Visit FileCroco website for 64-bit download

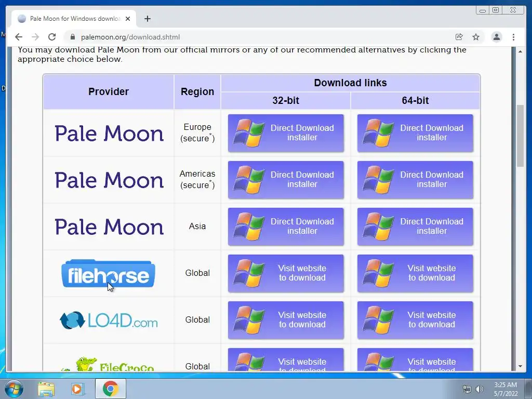[x=415, y=360]
